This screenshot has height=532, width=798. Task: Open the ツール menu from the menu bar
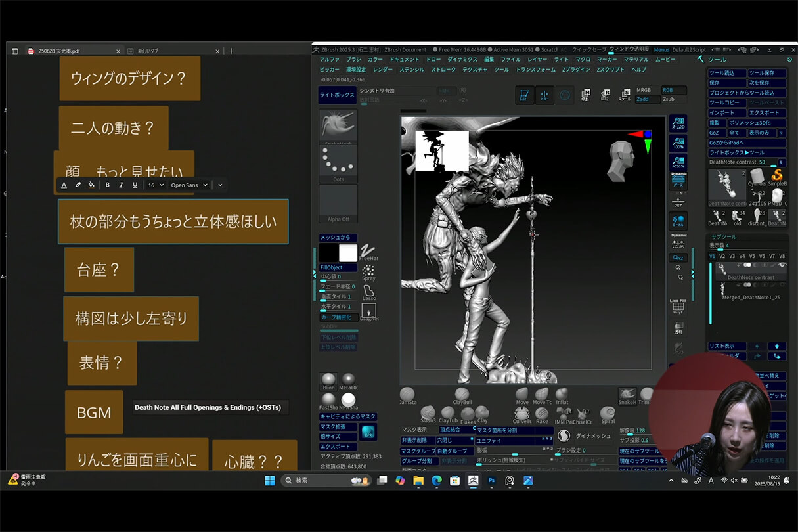[x=501, y=68]
